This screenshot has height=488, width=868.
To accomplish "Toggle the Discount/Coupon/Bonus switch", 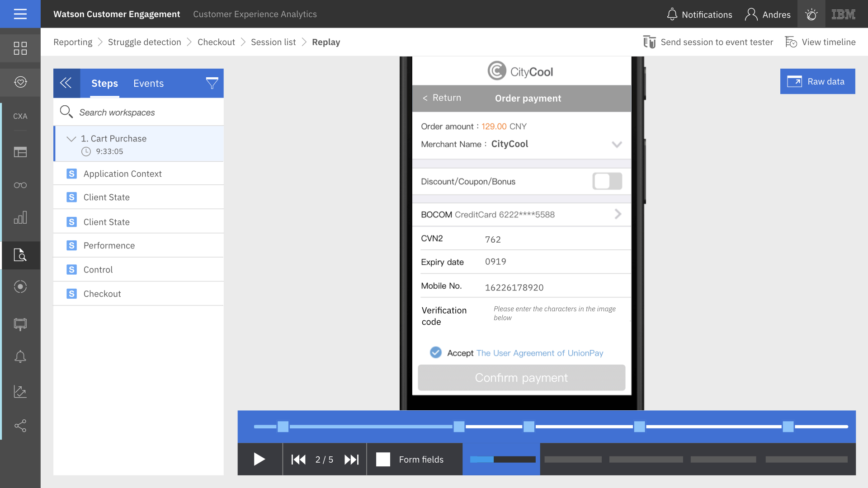I will (607, 181).
